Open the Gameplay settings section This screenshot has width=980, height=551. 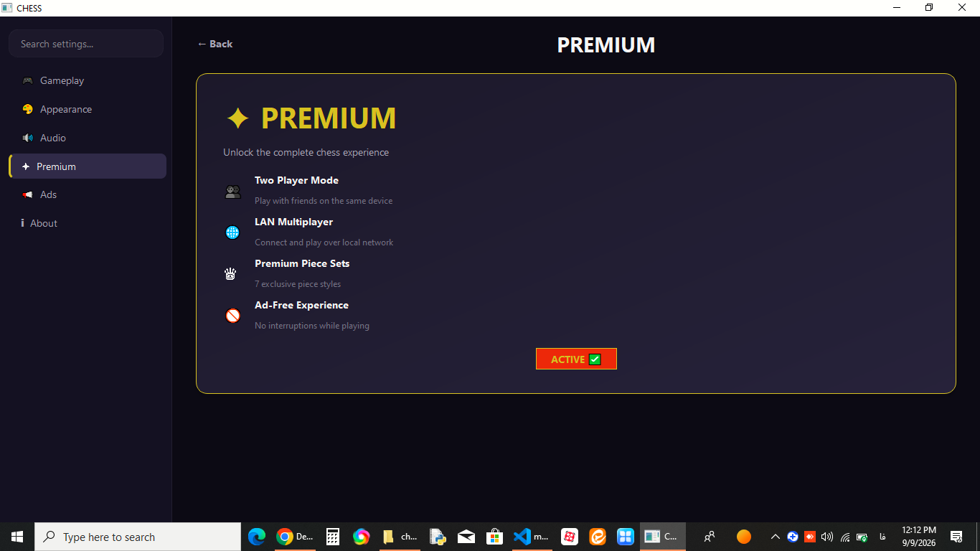click(x=87, y=80)
